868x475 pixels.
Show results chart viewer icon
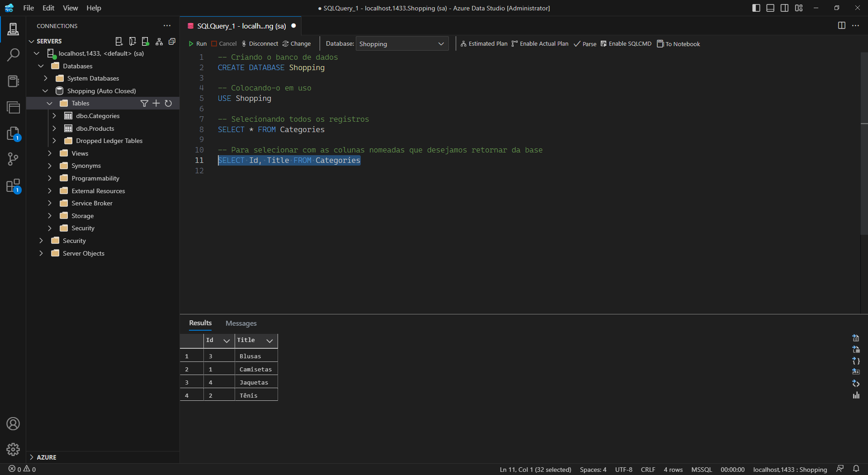click(856, 395)
